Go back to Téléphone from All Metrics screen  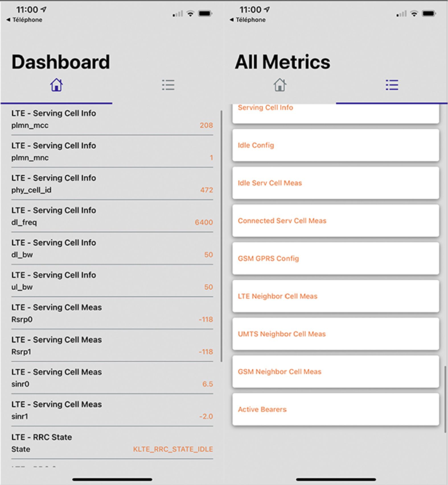248,20
